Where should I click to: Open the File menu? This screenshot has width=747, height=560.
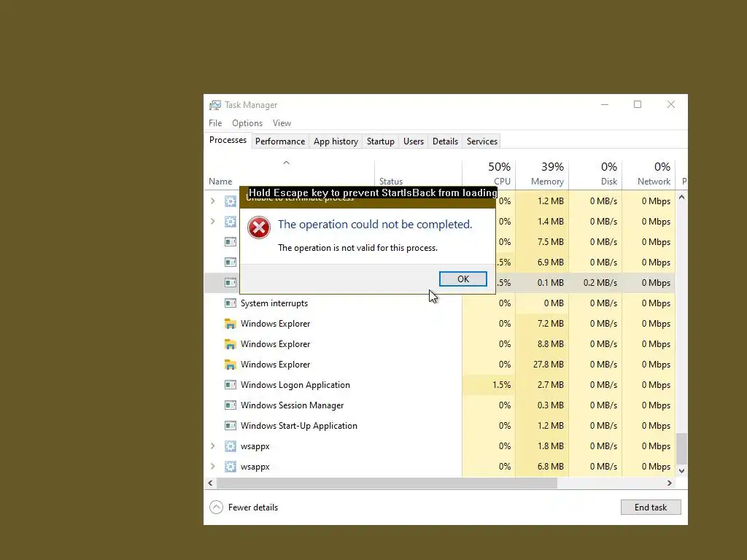(x=215, y=122)
